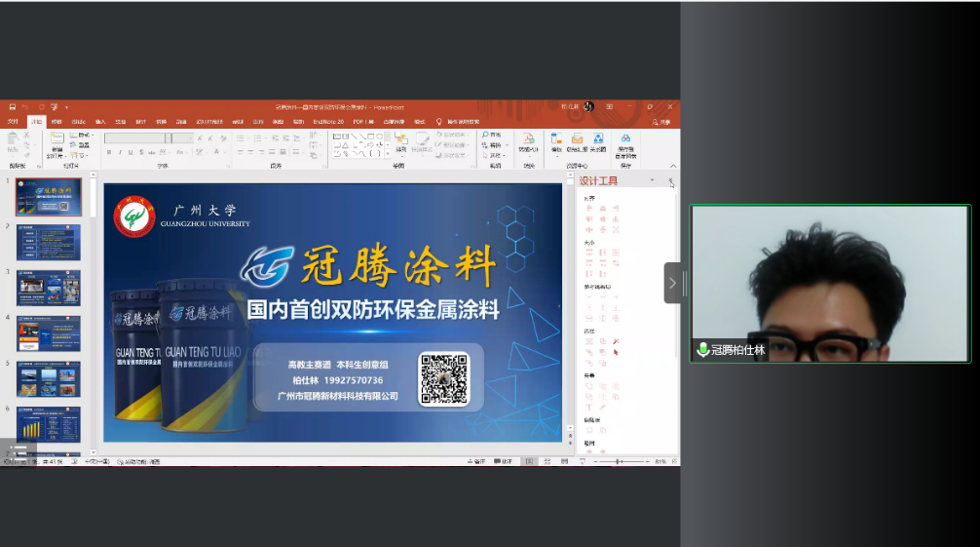
Task: Open the 排列 Arrange menu
Action: [400, 144]
